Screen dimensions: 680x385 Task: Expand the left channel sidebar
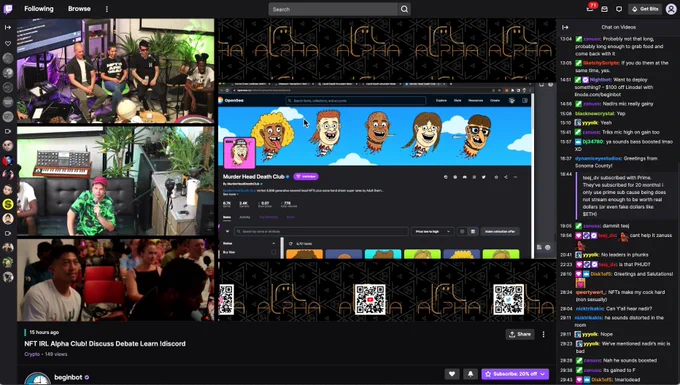(x=8, y=27)
